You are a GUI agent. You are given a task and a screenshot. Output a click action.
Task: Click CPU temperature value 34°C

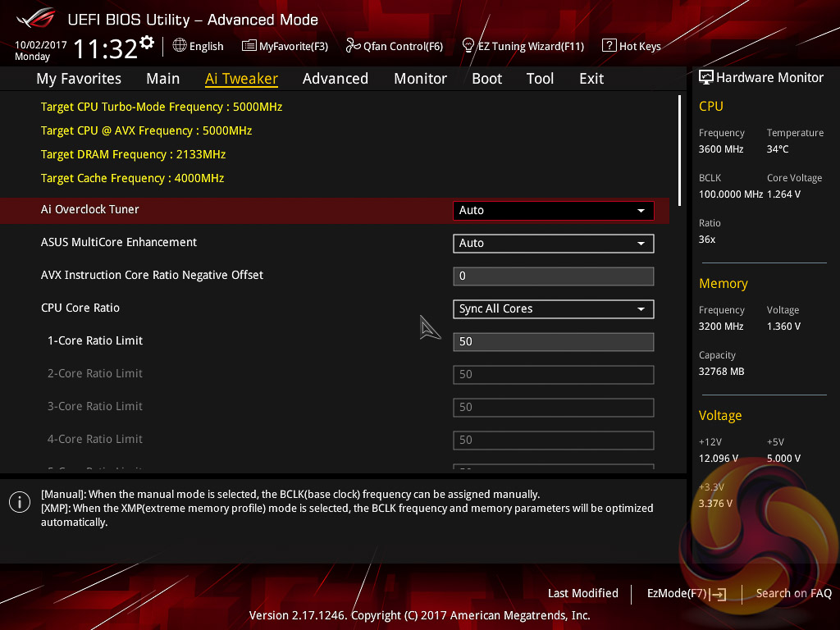[778, 149]
